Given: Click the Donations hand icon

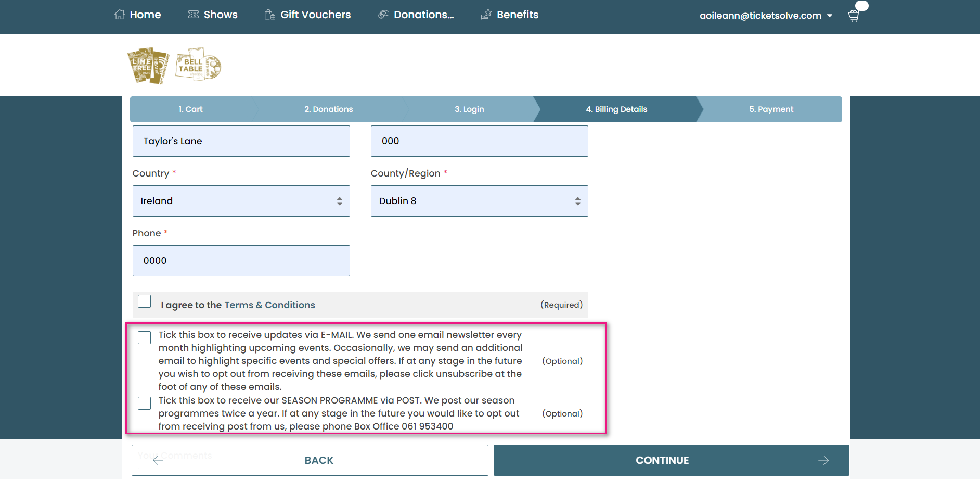Looking at the screenshot, I should coord(384,14).
